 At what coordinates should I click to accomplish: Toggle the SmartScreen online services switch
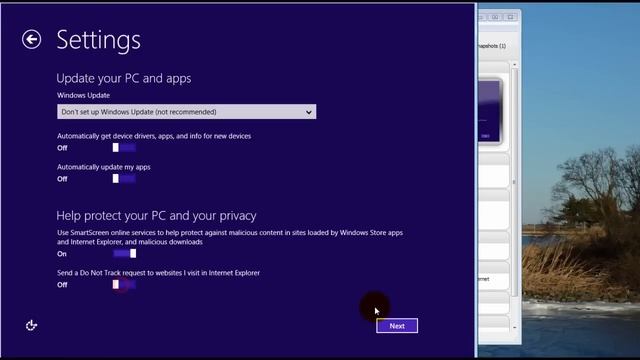pos(124,253)
